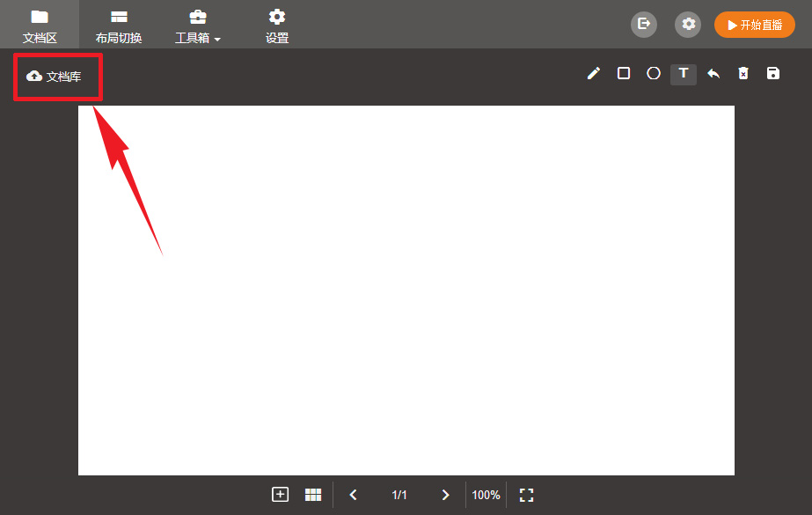
Task: Click the 100% zoom level
Action: [x=486, y=495]
